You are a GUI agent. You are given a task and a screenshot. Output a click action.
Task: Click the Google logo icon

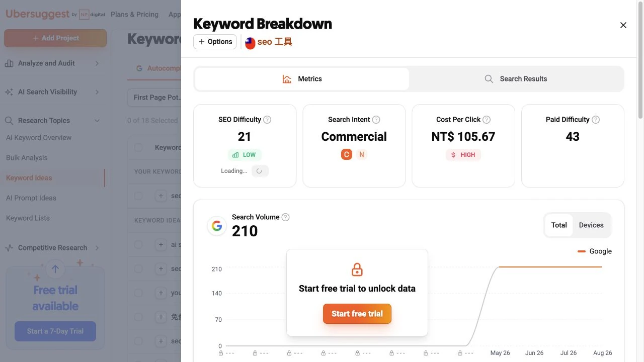pos(217,226)
